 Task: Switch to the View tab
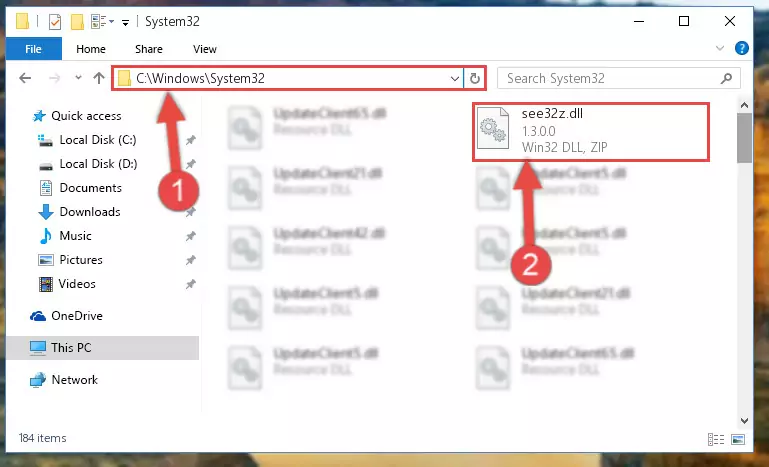205,49
